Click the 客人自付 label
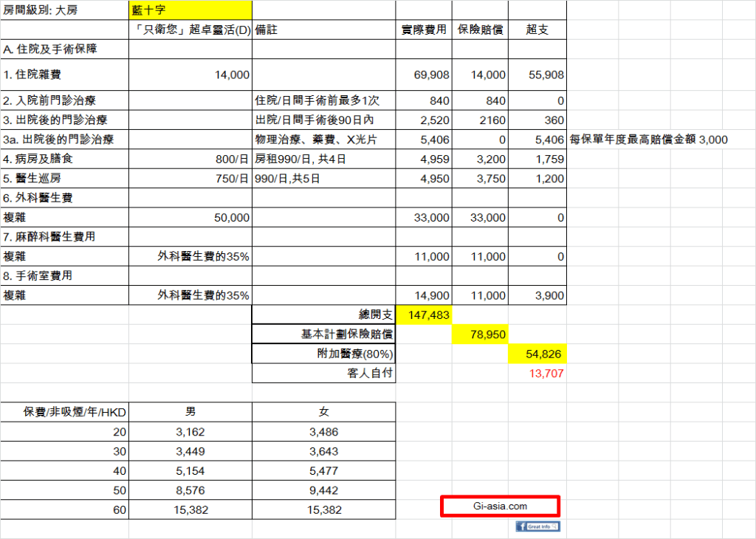The height and width of the screenshot is (539, 756). coord(370,373)
